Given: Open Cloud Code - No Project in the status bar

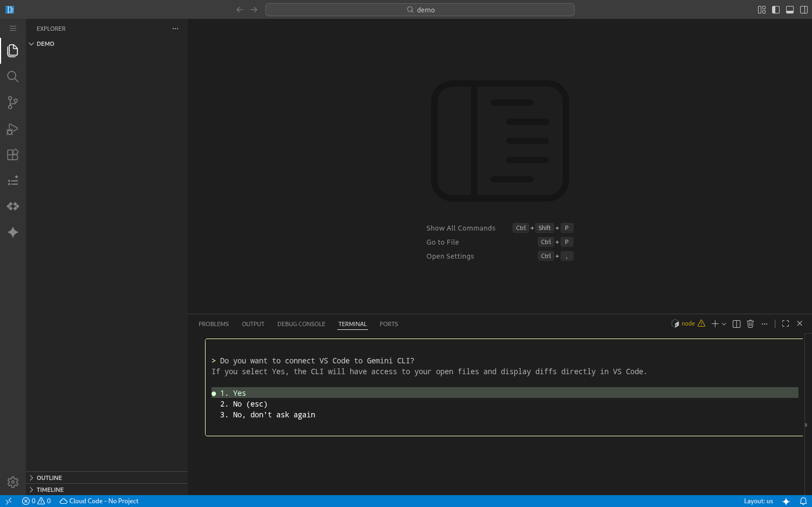Looking at the screenshot, I should point(99,501).
